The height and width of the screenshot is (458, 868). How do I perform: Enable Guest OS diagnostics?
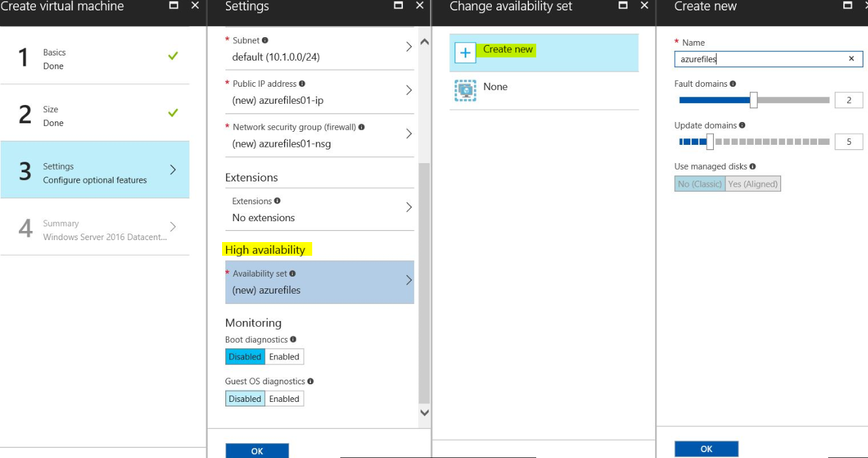coord(284,398)
